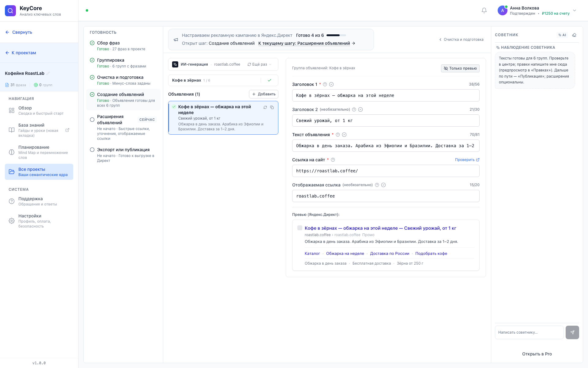Open the notifications bell
This screenshot has width=588, height=368.
click(x=484, y=10)
